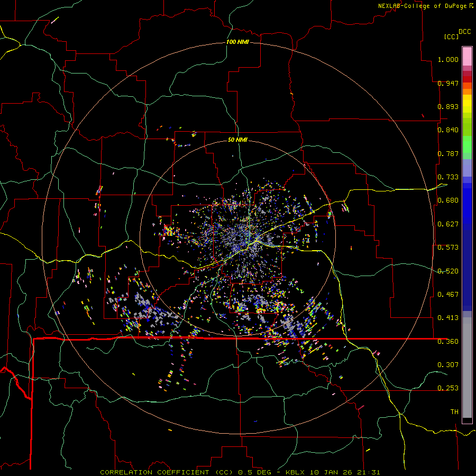Click the 0.520 scale value
The width and height of the screenshot is (476, 476).
[448, 271]
